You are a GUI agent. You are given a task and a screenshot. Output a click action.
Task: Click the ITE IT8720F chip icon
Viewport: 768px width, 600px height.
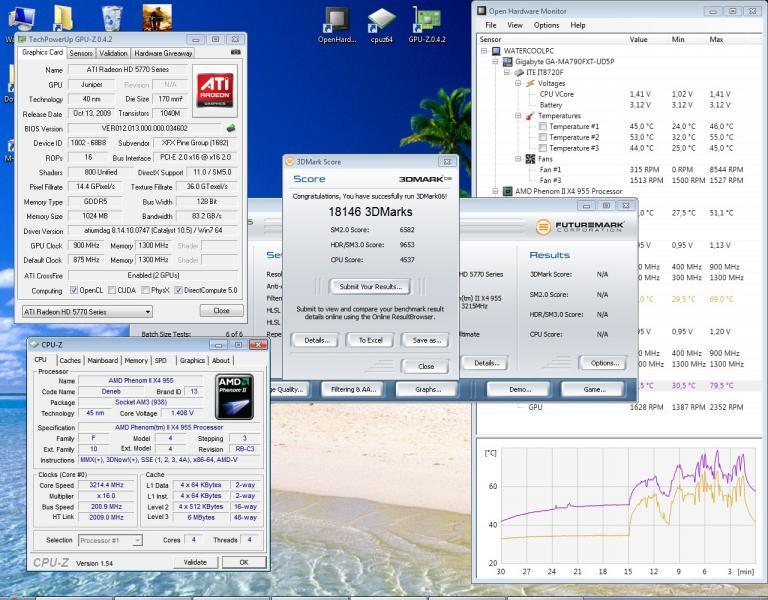(x=519, y=72)
